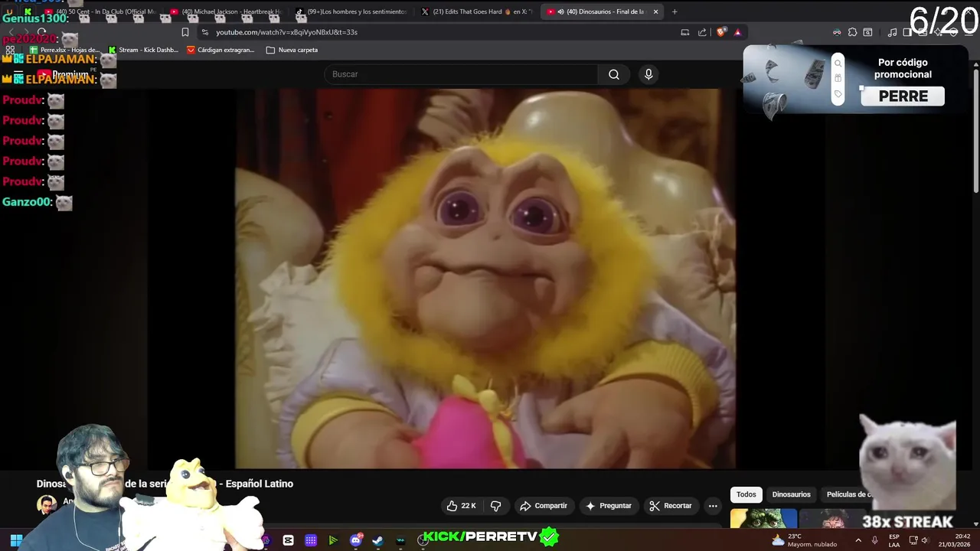The height and width of the screenshot is (551, 980).
Task: Open the Brave Shields lion icon
Action: (x=722, y=32)
